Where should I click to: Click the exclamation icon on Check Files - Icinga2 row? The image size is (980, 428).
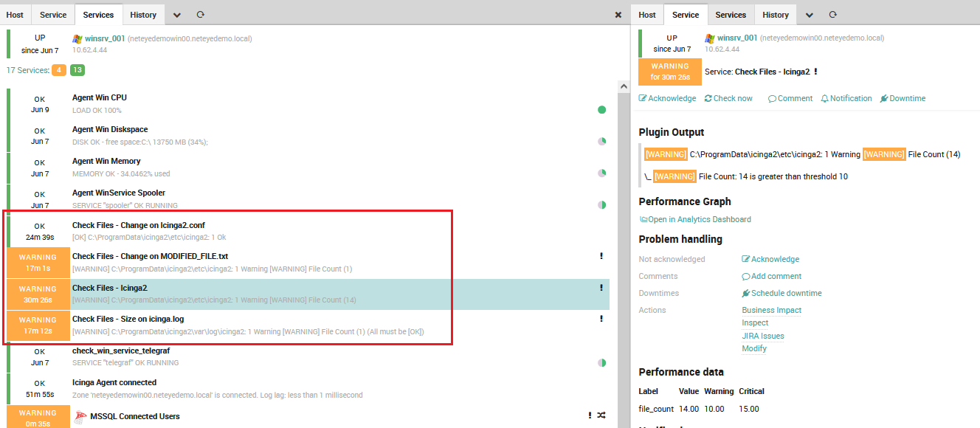[601, 288]
